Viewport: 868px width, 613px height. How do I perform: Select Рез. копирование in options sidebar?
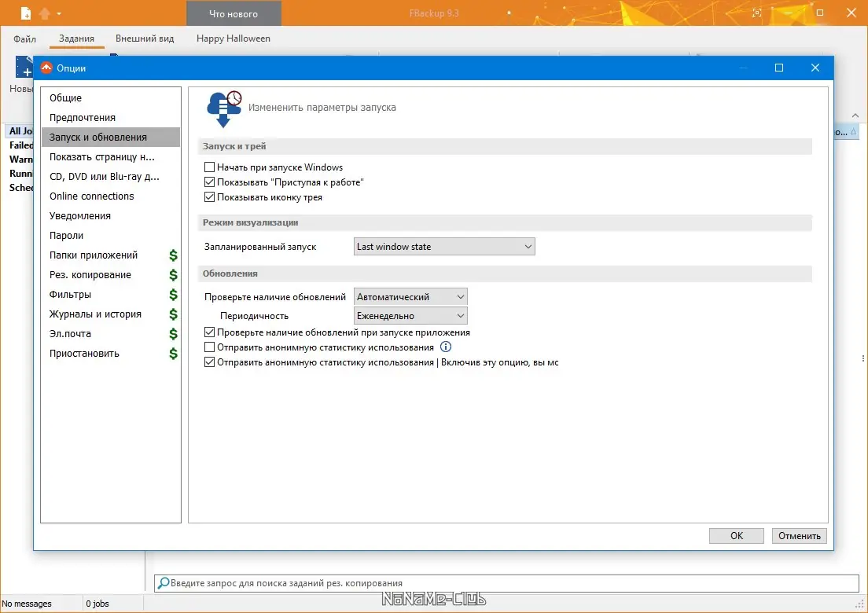pyautogui.click(x=111, y=275)
